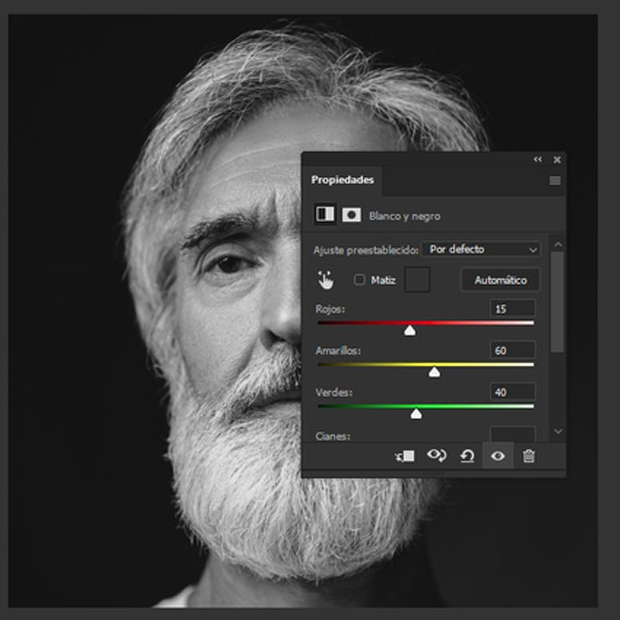620x620 pixels.
Task: Toggle adjustment layer visibility eye
Action: (497, 456)
